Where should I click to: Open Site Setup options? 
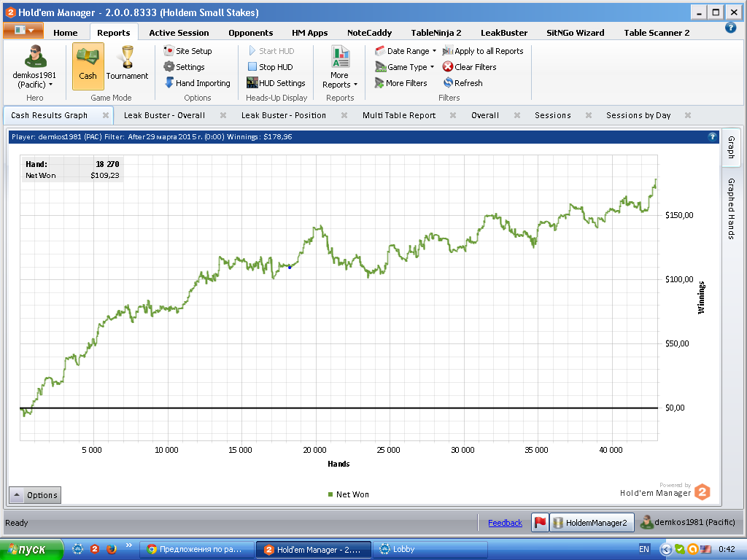coord(187,51)
